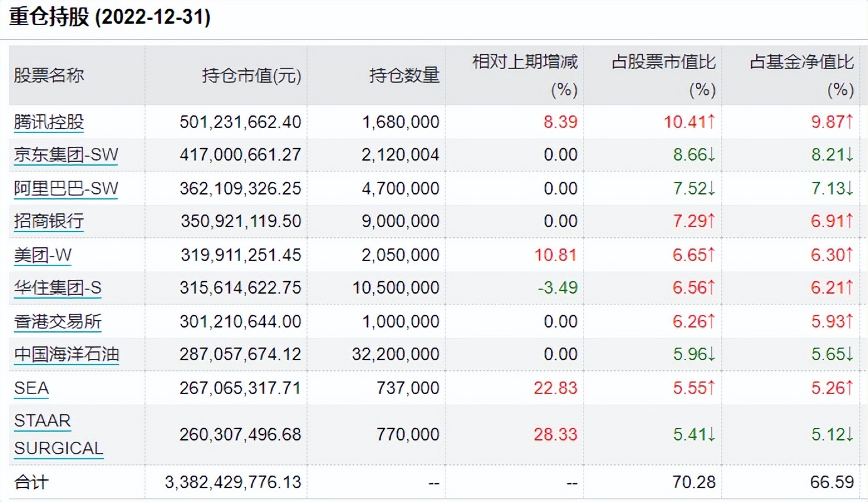Click the 香港交易所 stock link
Screen dimensions: 868x502
click(x=58, y=322)
